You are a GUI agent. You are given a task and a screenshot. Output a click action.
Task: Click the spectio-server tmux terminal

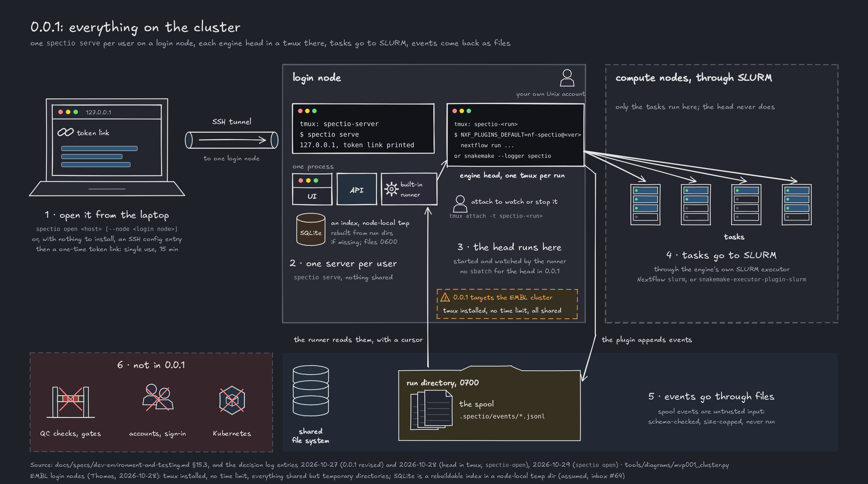(x=363, y=129)
